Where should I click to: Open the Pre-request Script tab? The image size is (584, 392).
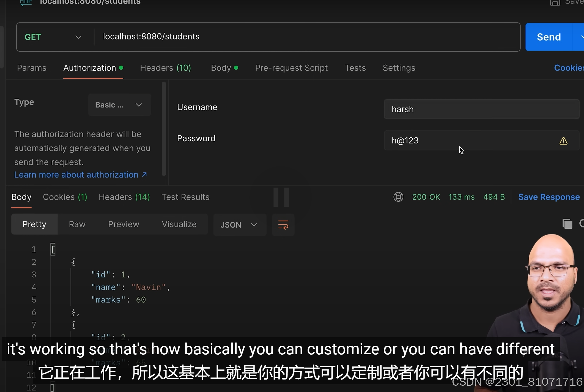[291, 68]
